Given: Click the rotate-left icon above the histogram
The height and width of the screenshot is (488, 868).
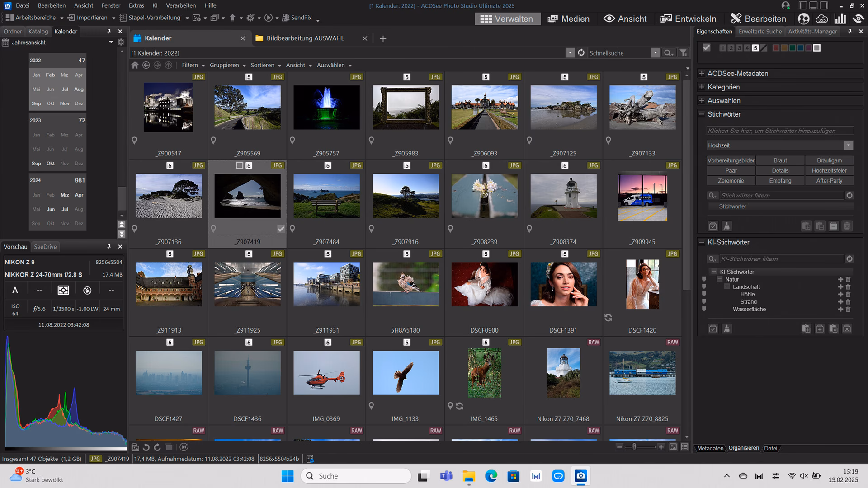Looking at the screenshot, I should point(146,447).
